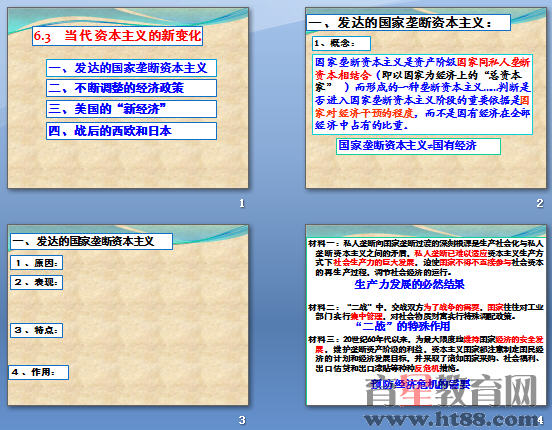The width and height of the screenshot is (552, 430).
Task: Select slide 4 thumbnail with 材料 paragraphs
Action: [x=426, y=315]
